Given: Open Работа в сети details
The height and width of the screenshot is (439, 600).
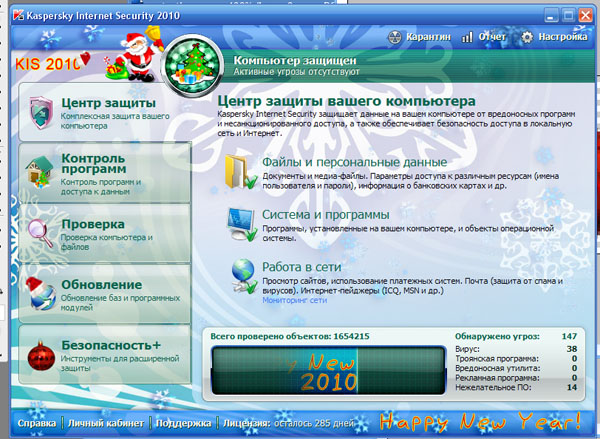Looking at the screenshot, I should click(302, 267).
